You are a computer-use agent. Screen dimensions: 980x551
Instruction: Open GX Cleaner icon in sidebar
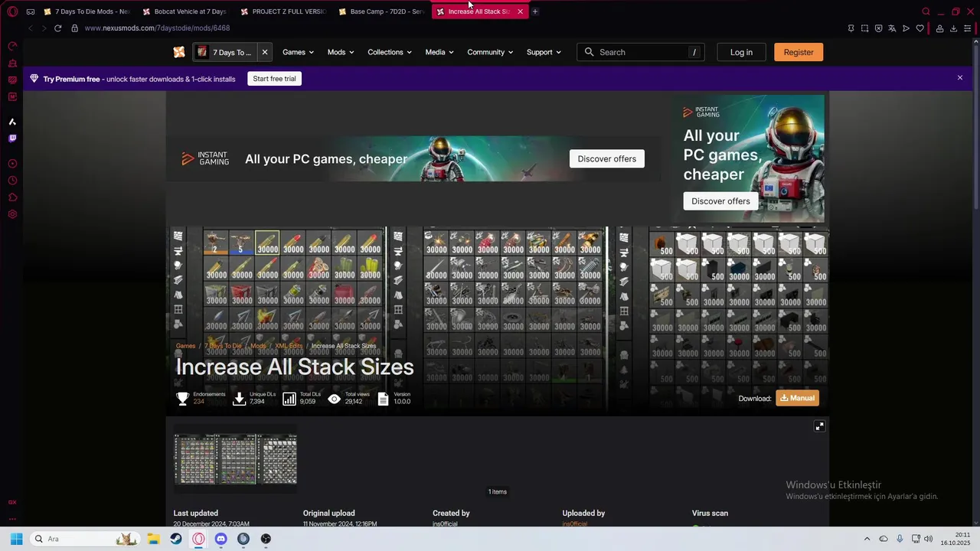pyautogui.click(x=12, y=63)
